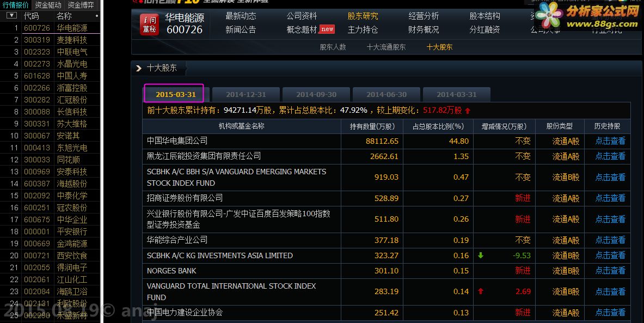Select stock row 300282 汇冠股份
Image resolution: width=644 pixels, height=323 pixels.
[50, 100]
